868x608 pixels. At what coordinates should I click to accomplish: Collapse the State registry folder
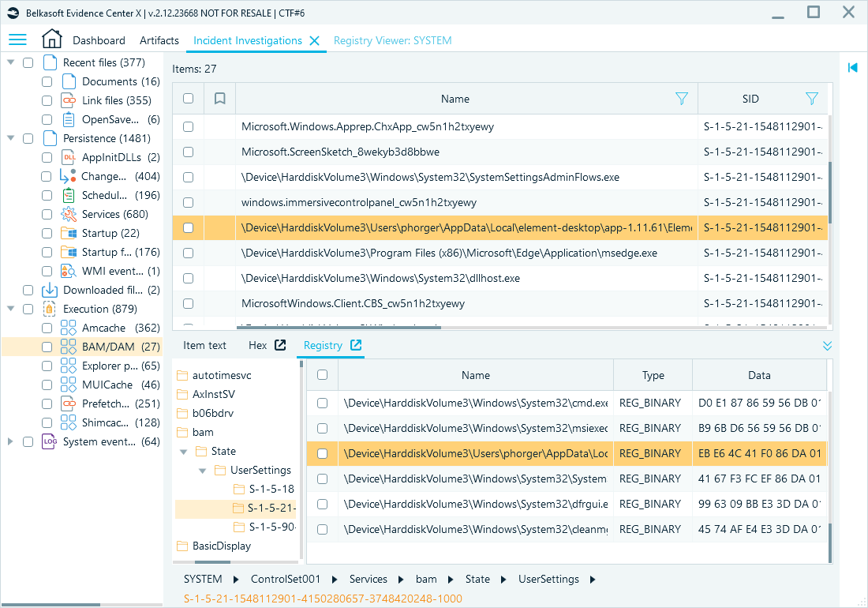[184, 452]
